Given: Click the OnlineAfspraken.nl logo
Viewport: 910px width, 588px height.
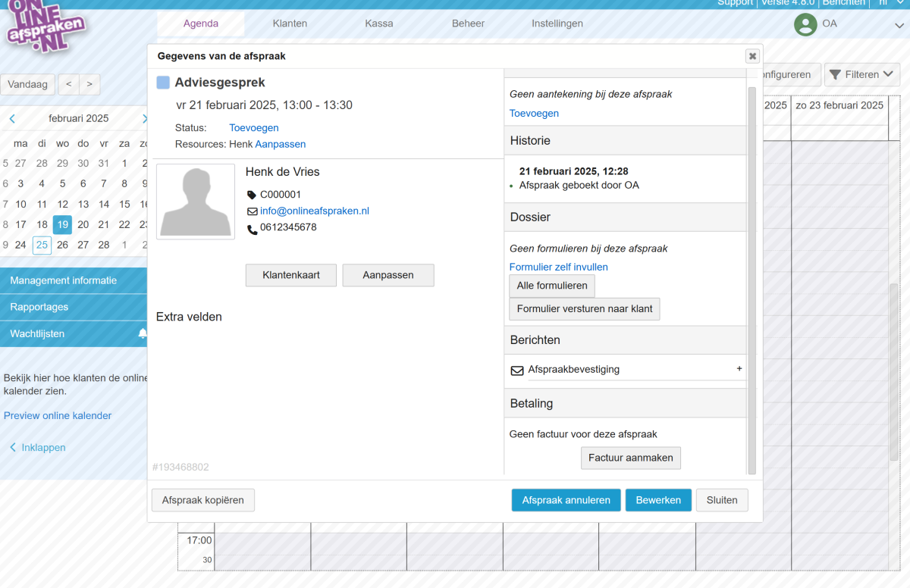Looking at the screenshot, I should click(x=44, y=29).
